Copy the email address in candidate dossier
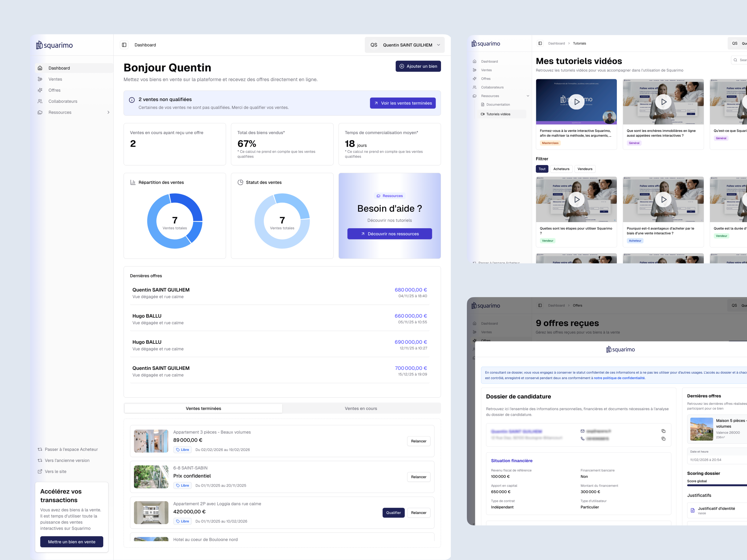The height and width of the screenshot is (560, 747). 663,431
